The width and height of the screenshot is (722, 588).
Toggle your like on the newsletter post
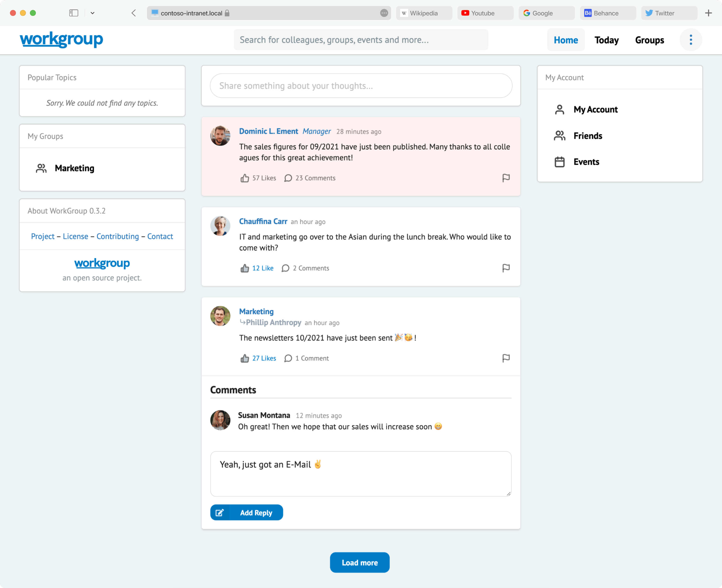coord(258,358)
